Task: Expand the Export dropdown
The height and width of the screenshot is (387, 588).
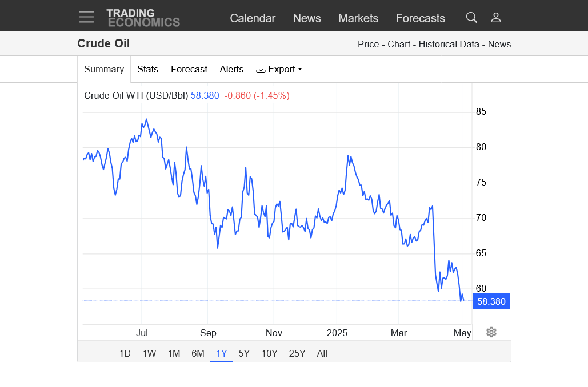Action: tap(279, 69)
